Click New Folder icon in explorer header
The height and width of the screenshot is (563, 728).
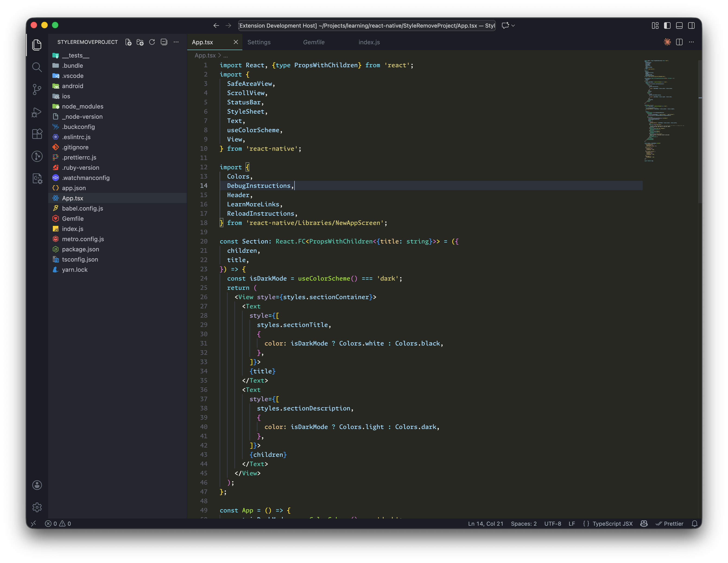140,42
